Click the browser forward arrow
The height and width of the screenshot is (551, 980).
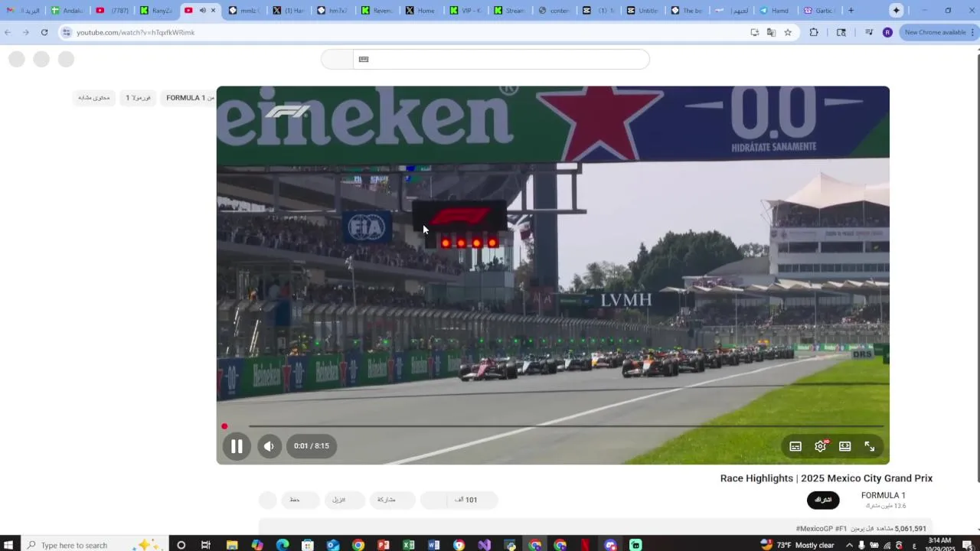pyautogui.click(x=26, y=32)
